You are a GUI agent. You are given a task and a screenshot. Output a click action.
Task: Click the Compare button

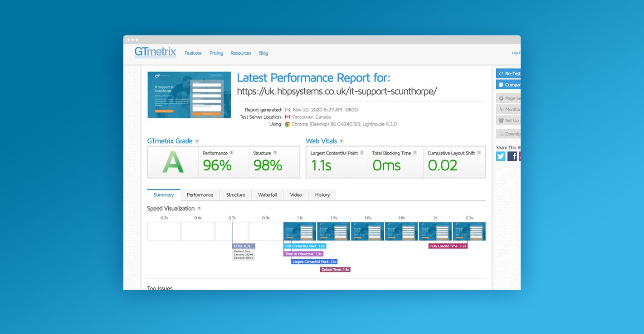[508, 85]
